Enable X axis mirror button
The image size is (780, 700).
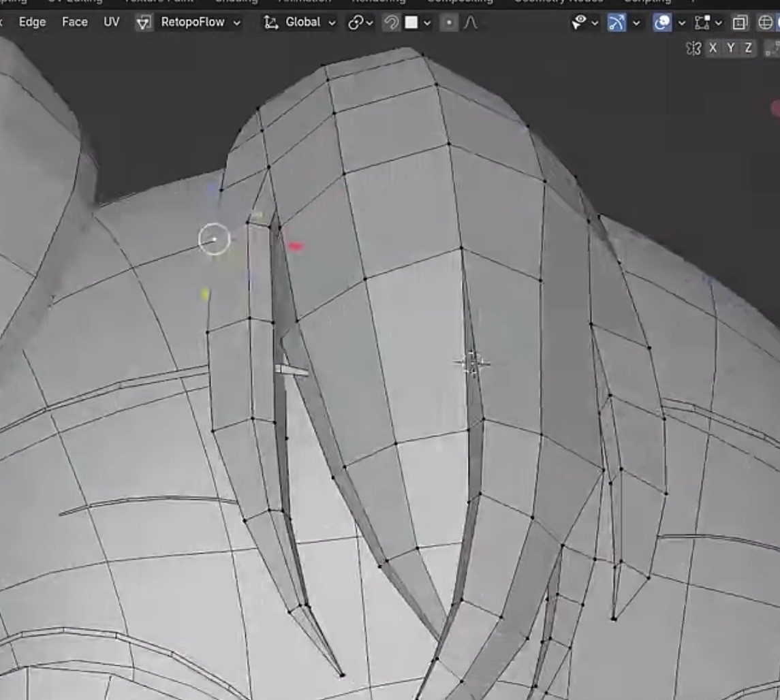pyautogui.click(x=713, y=48)
